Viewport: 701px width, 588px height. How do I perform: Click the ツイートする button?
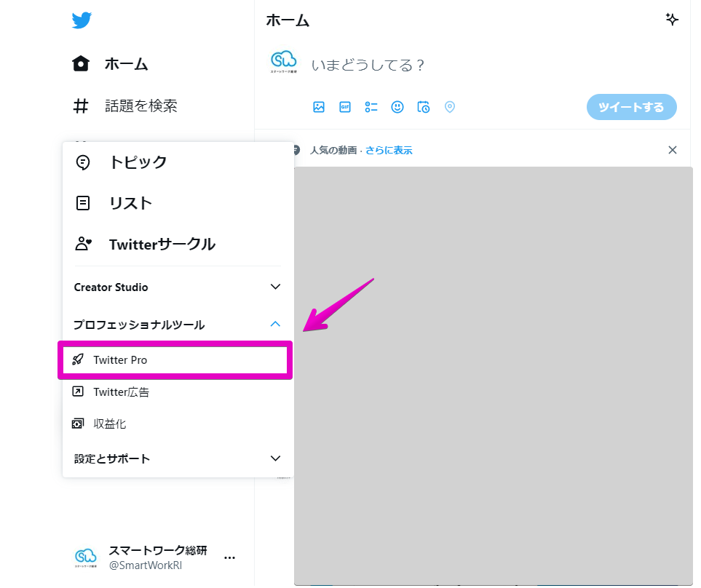[632, 107]
